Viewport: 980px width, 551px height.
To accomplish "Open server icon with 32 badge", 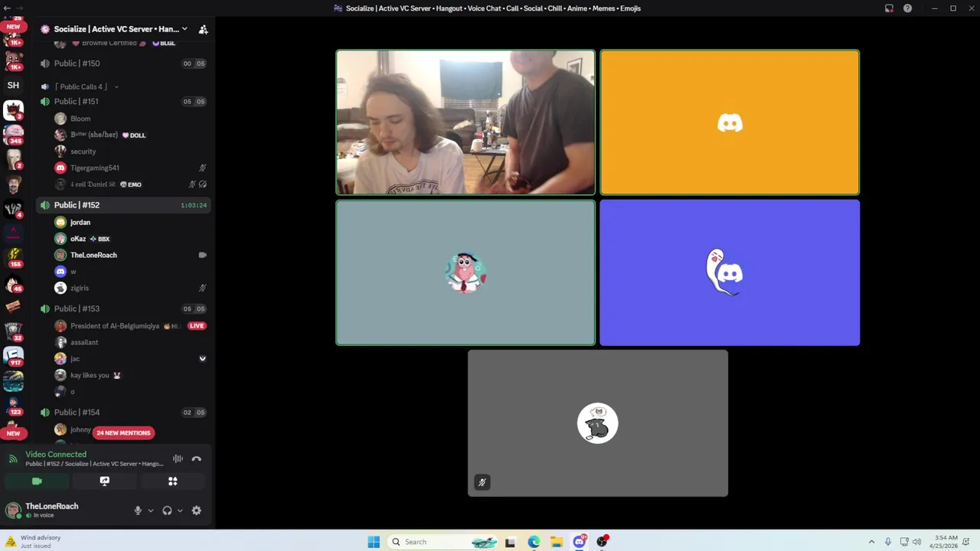I will [13, 331].
